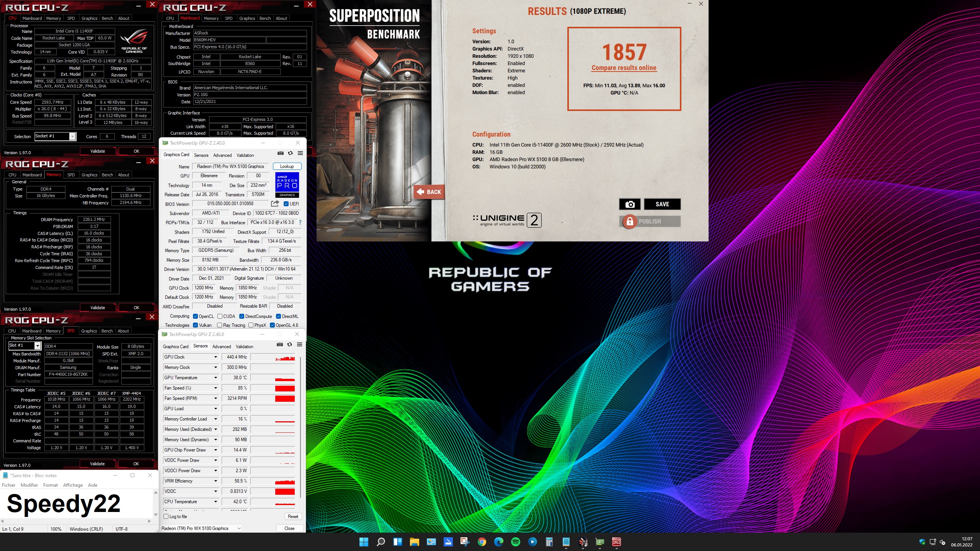This screenshot has width=980, height=551.
Task: Click the screenshot camera icon in the GPU-Z Graphics Card window
Action: 281,153
